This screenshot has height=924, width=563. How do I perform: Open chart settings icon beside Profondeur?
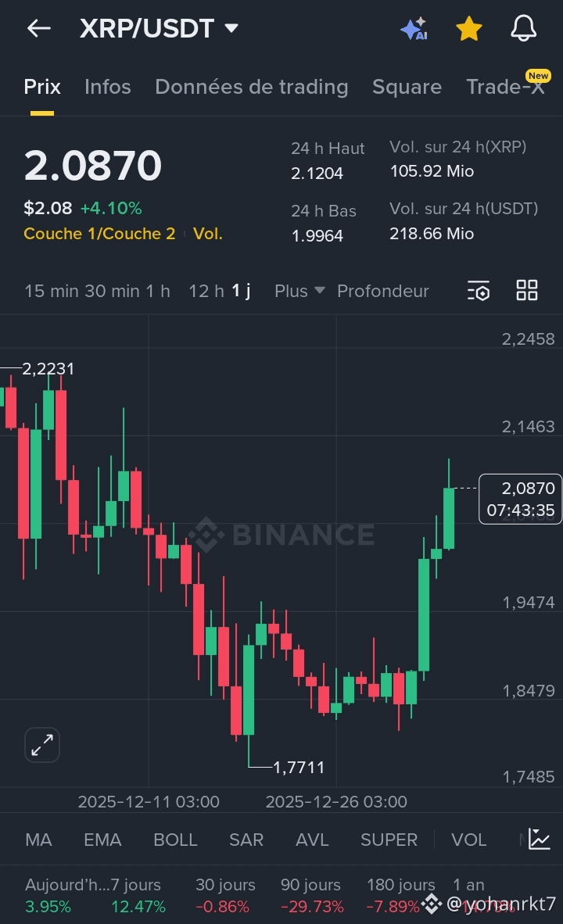click(x=479, y=291)
